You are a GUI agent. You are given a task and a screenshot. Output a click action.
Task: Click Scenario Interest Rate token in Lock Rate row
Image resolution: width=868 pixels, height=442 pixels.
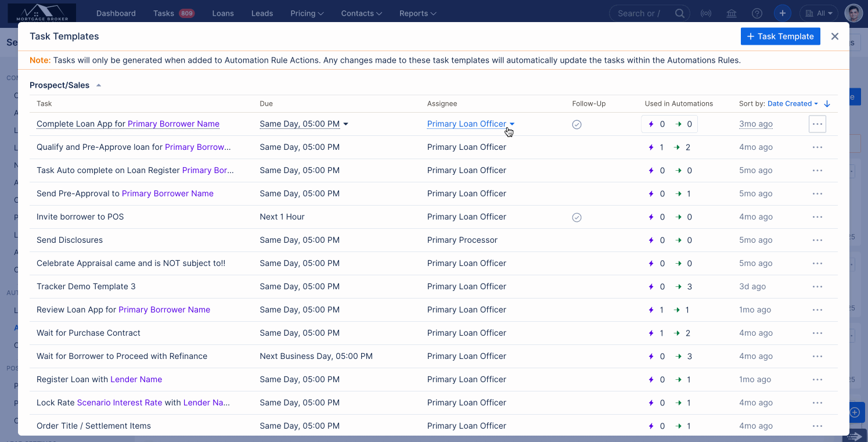(x=120, y=403)
